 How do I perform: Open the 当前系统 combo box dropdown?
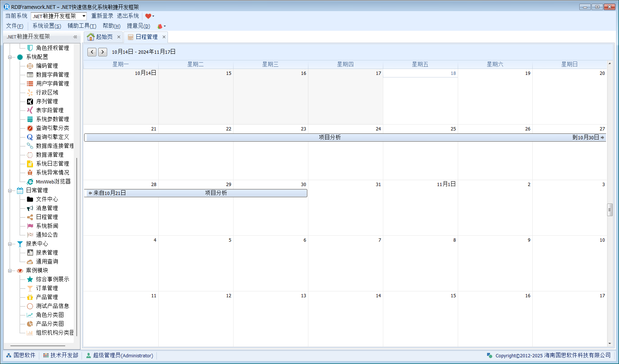click(x=84, y=16)
